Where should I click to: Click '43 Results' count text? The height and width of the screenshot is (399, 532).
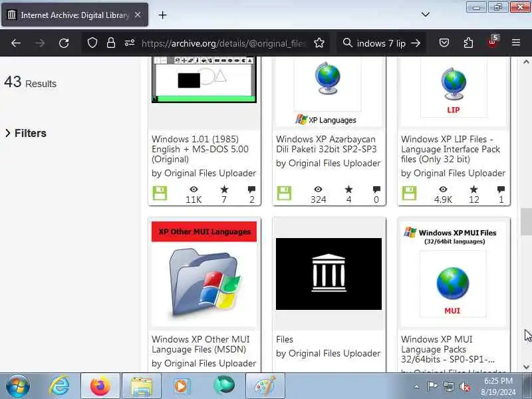click(30, 82)
